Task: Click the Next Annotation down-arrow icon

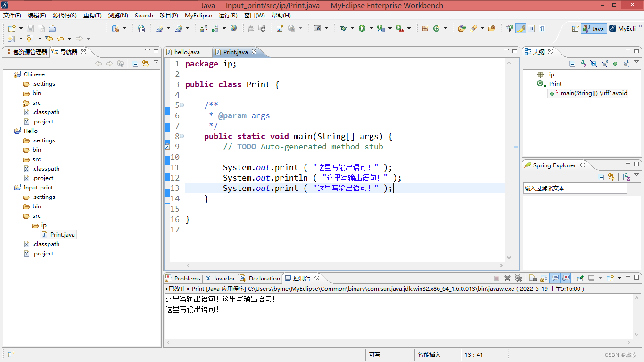Action: tap(11, 39)
